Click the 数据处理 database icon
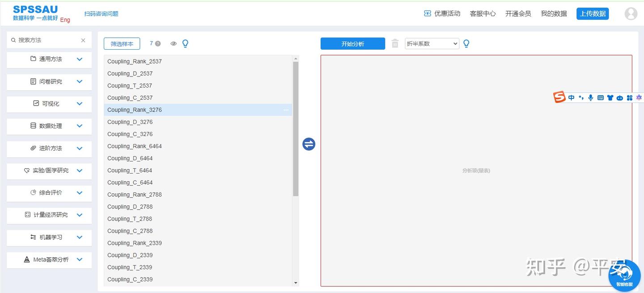Screen dimensions: 644x293 tap(33, 126)
